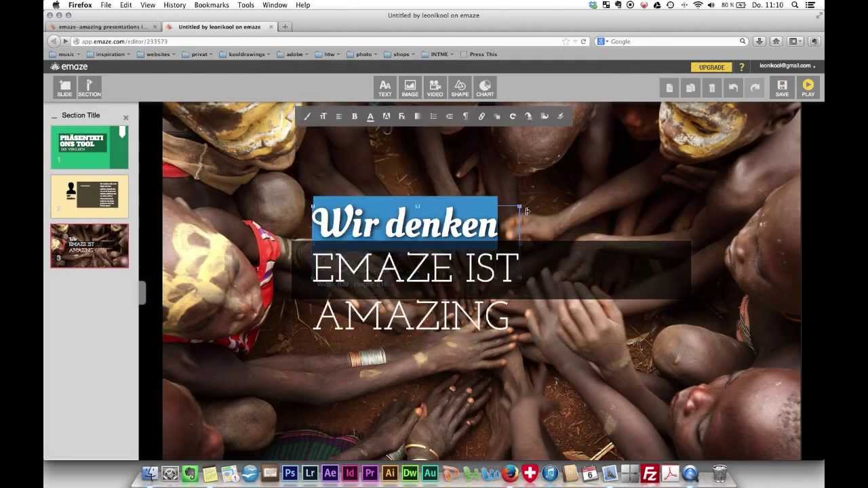Open the text background color option
This screenshot has width=868, height=488.
point(386,117)
